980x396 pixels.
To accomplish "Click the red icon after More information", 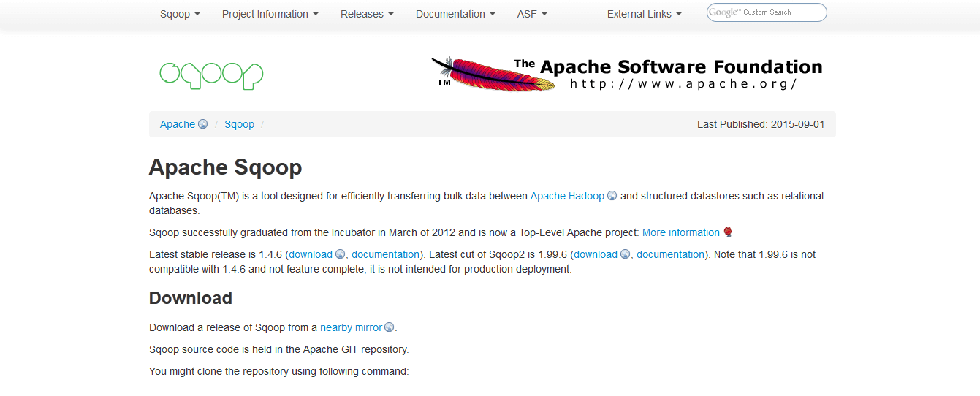I will (x=727, y=232).
